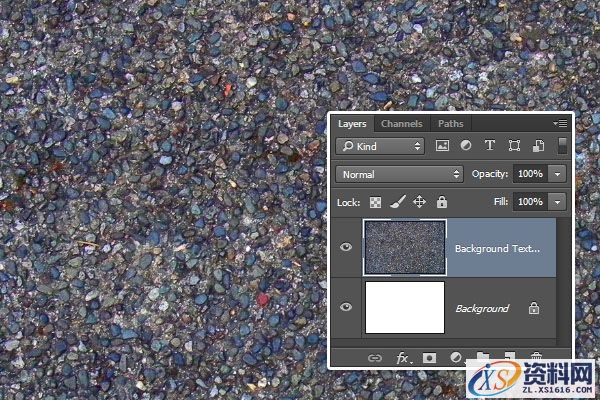Switch to the Channels tab
The height and width of the screenshot is (400, 600).
[x=401, y=124]
